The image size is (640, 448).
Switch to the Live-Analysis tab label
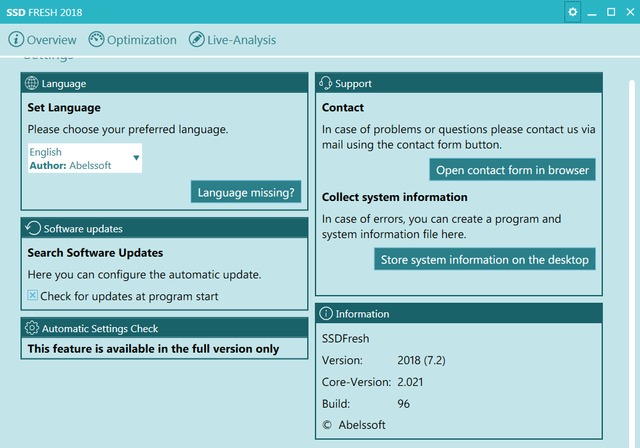click(x=242, y=40)
